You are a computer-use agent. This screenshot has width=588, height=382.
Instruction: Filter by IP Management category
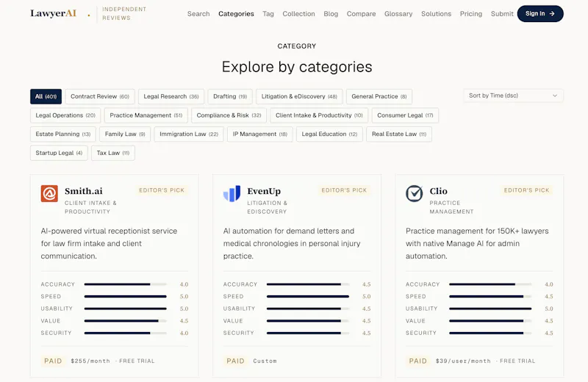[260, 134]
